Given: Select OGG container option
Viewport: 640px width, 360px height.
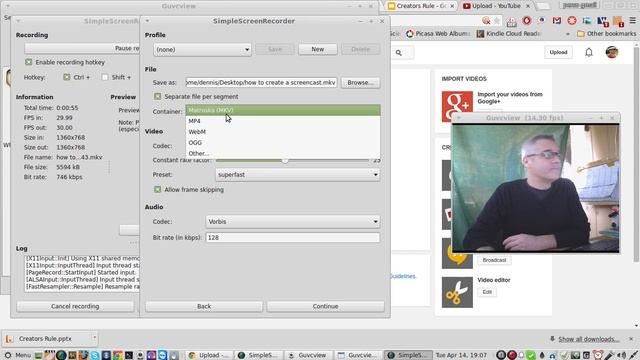Looking at the screenshot, I should click(283, 142).
